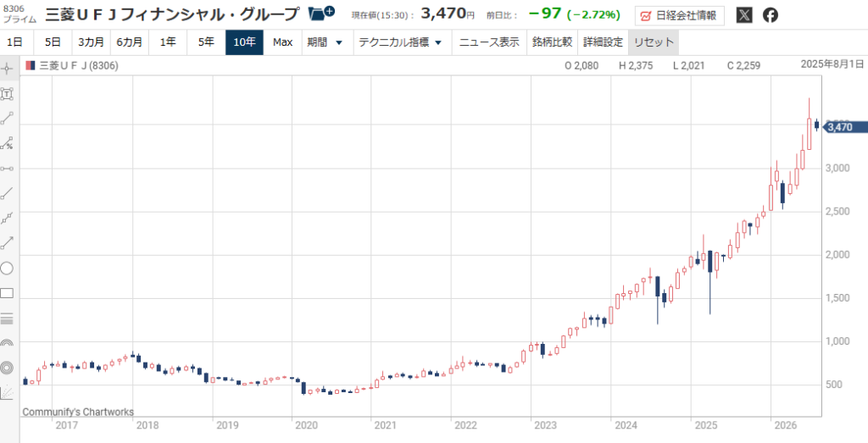Click the O 2,080 open value

pos(581,66)
